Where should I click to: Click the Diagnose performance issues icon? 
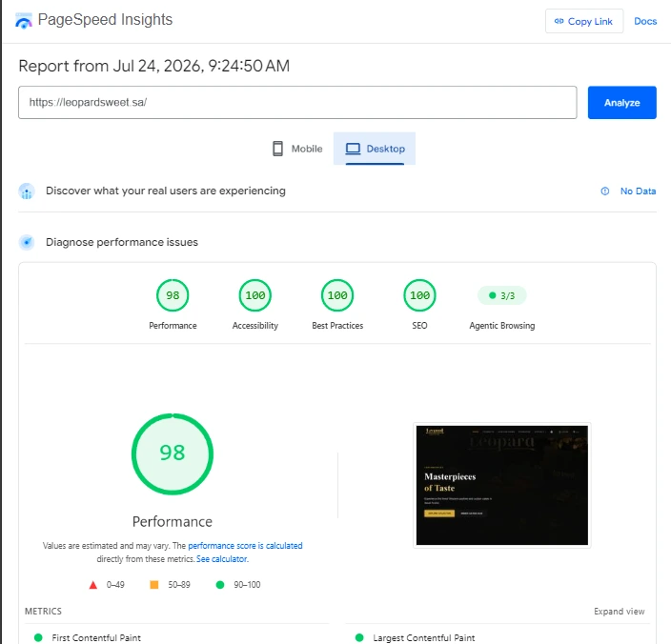pyautogui.click(x=27, y=243)
